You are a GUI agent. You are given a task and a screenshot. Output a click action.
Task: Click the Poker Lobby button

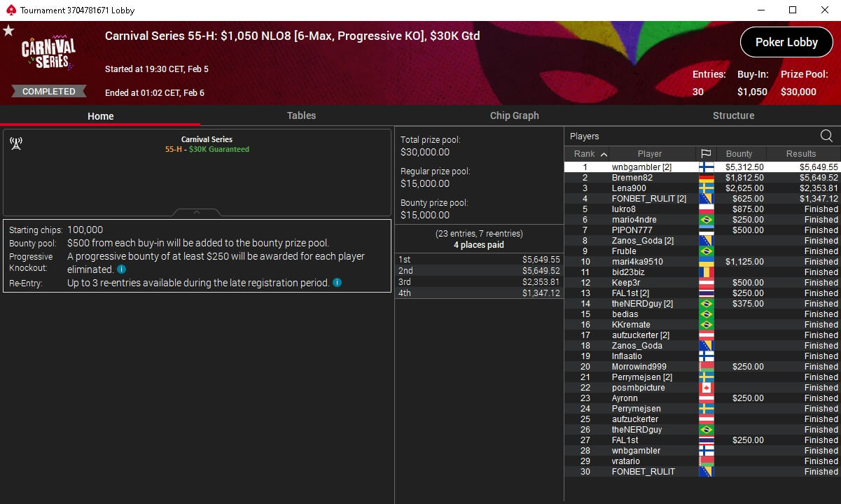(786, 42)
